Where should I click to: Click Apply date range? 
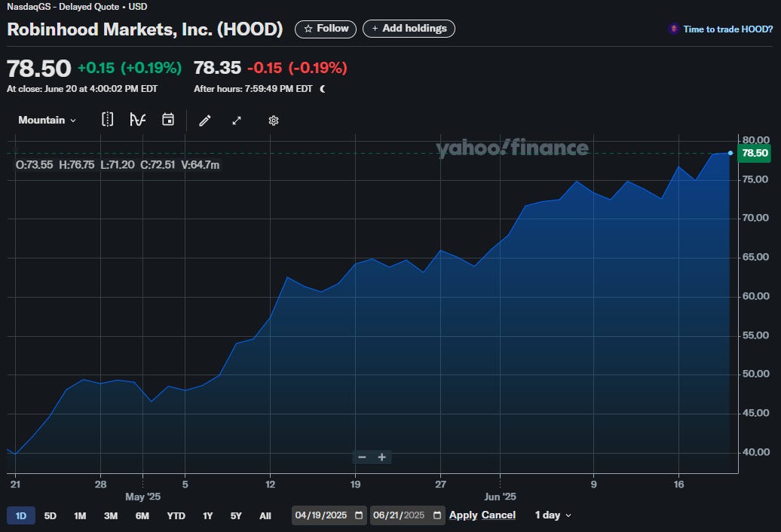pyautogui.click(x=463, y=515)
